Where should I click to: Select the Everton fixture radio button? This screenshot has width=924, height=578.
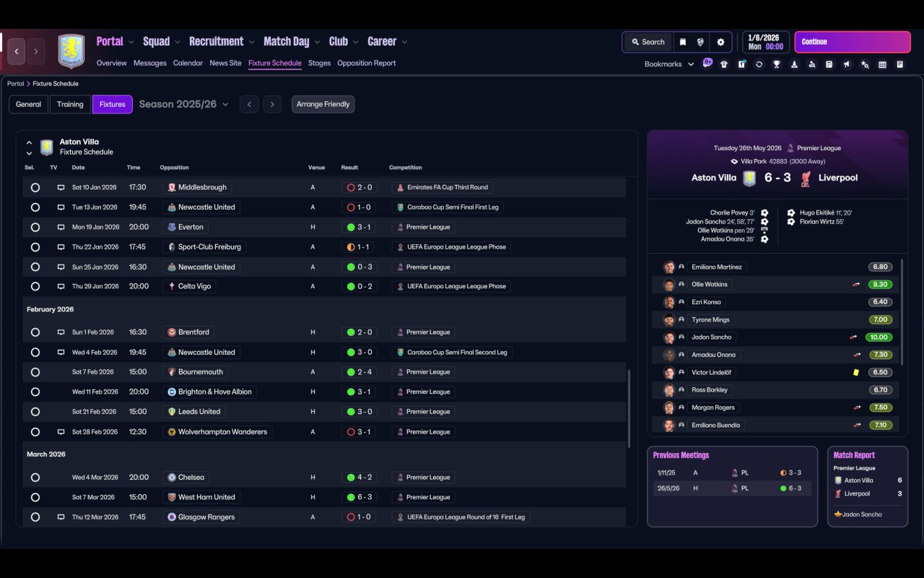[x=35, y=227]
